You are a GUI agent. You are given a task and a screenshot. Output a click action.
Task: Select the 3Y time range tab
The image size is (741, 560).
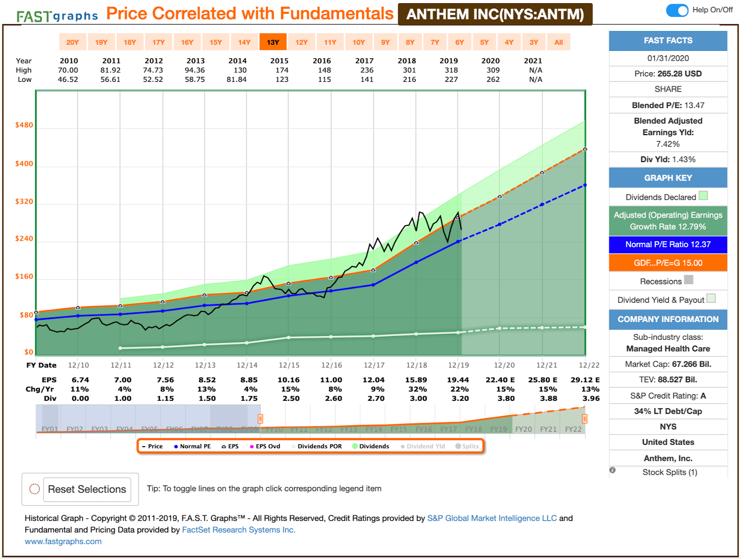point(534,42)
